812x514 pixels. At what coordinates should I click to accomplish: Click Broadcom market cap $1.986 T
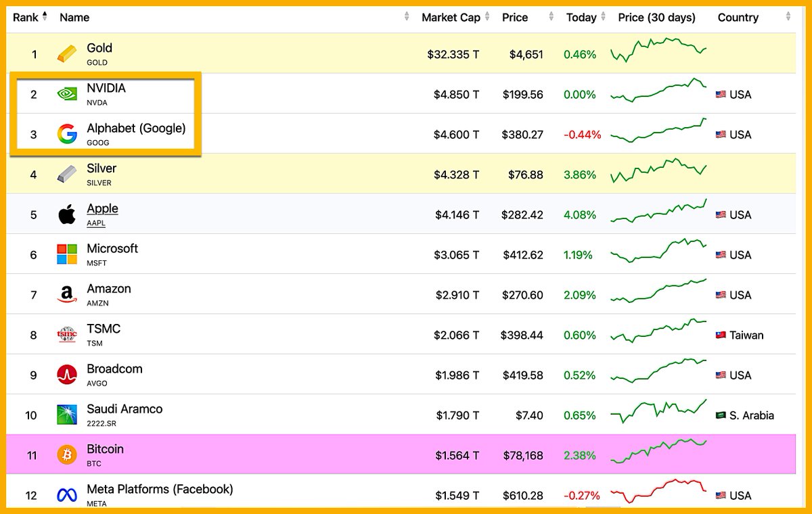coord(456,375)
